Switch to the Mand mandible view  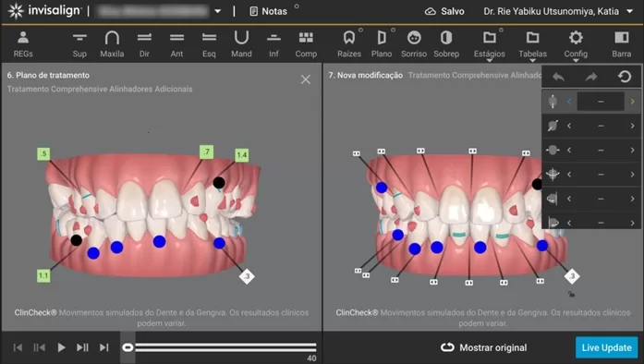[241, 44]
